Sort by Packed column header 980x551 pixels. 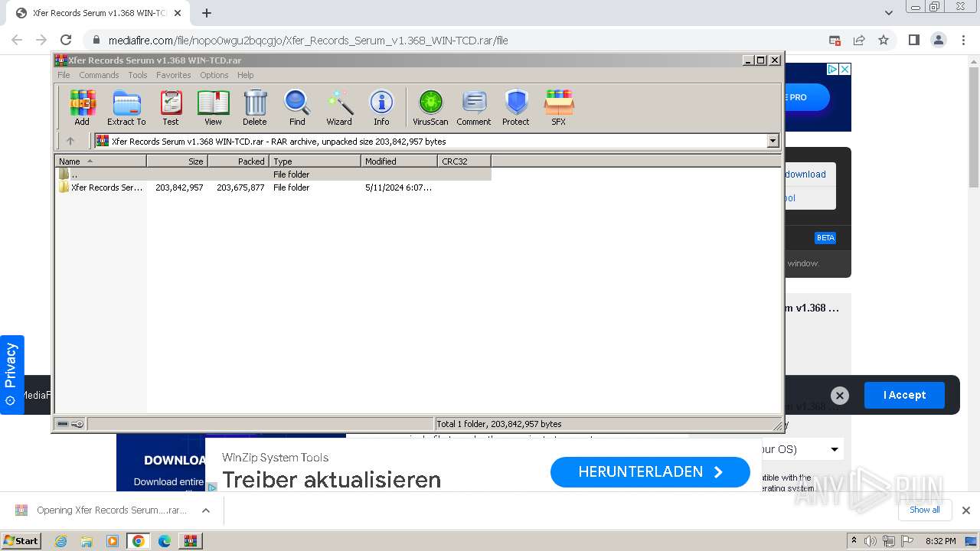(238, 161)
